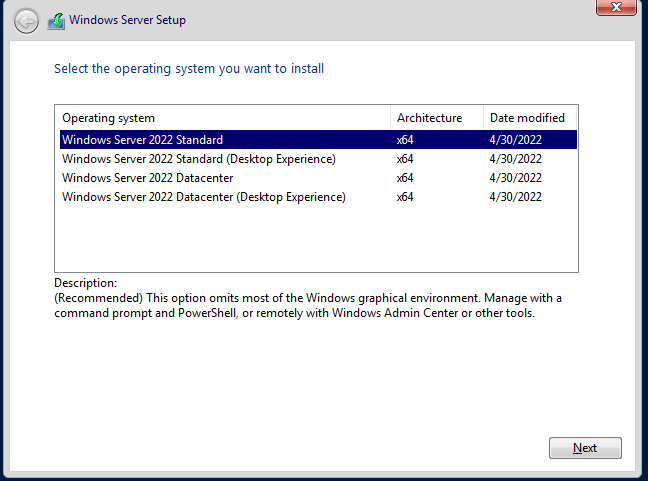Click the Windows Server Setup title text

(127, 20)
